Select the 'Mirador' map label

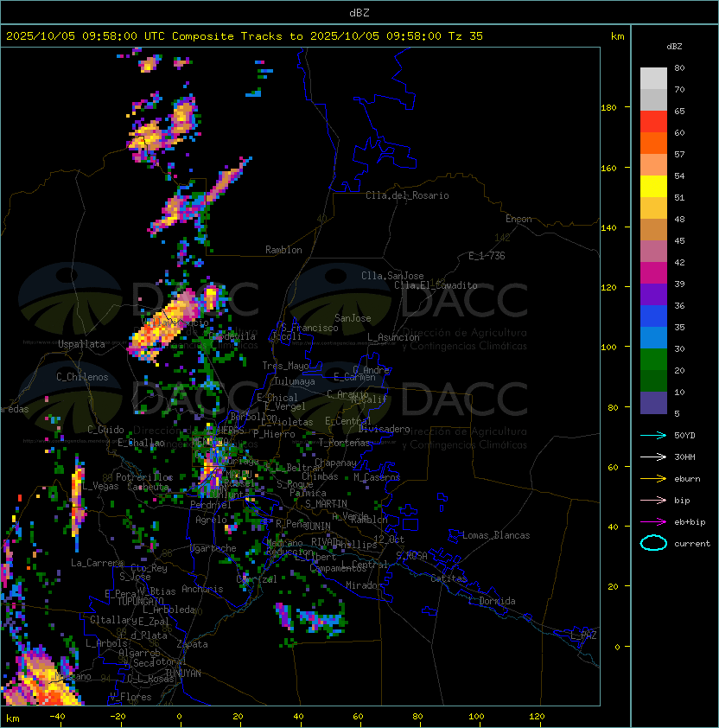365,585
